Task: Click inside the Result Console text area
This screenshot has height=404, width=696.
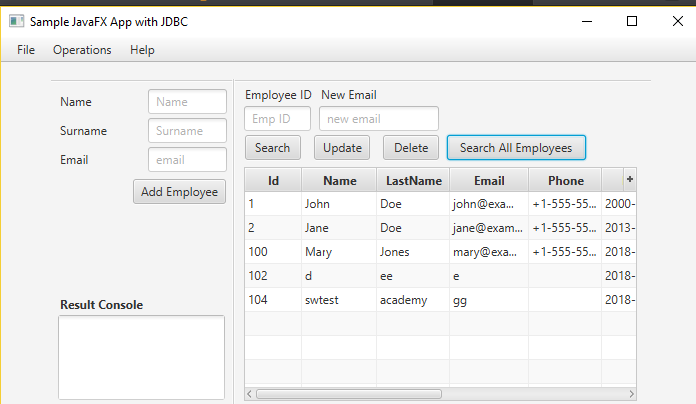Action: (x=142, y=357)
